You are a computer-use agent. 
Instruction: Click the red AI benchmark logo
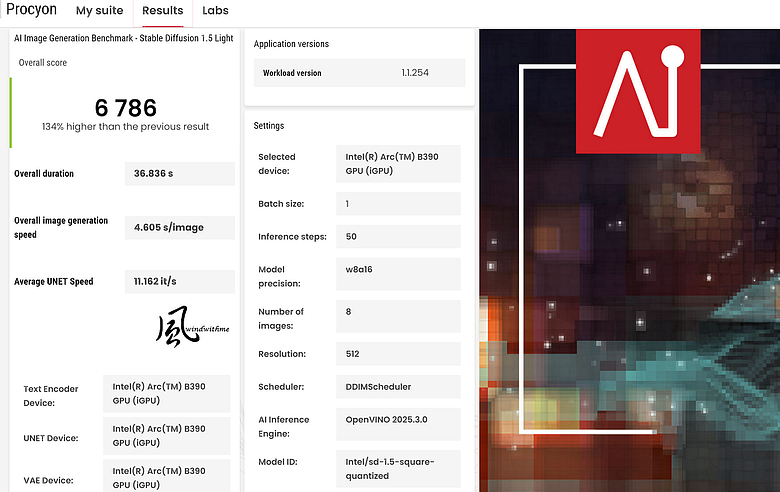(638, 91)
